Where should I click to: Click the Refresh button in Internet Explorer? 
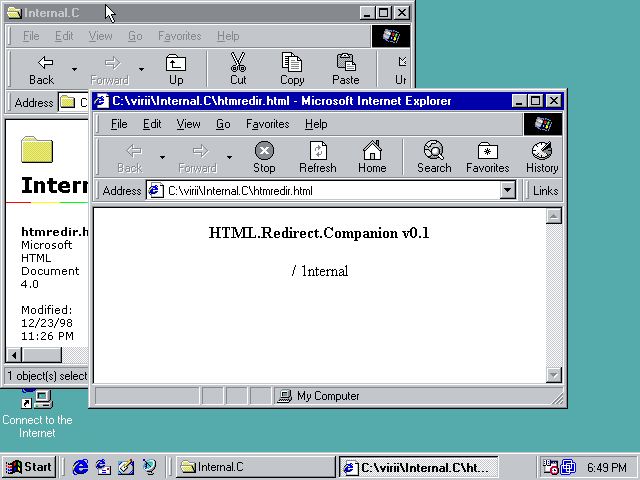coord(318,158)
